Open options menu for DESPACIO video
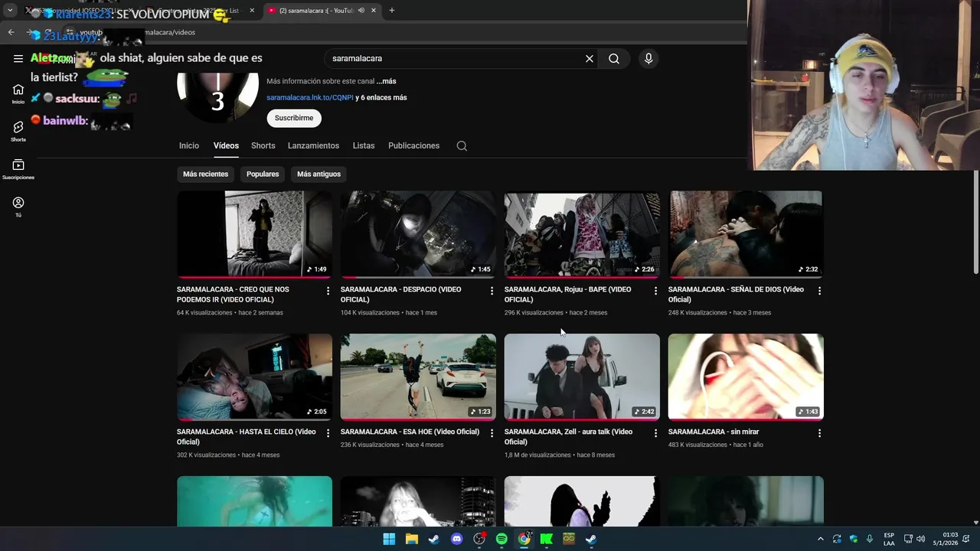This screenshot has width=980, height=551. [492, 291]
